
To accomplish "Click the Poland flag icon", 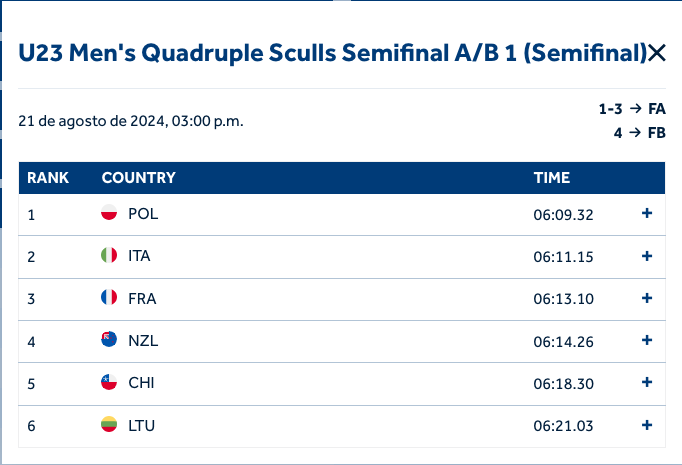I will point(110,214).
